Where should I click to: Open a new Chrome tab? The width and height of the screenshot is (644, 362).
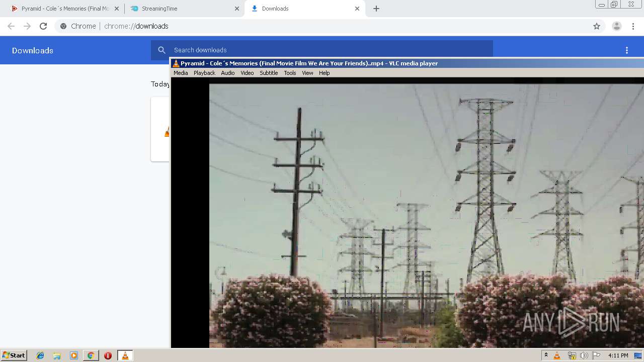click(376, 9)
